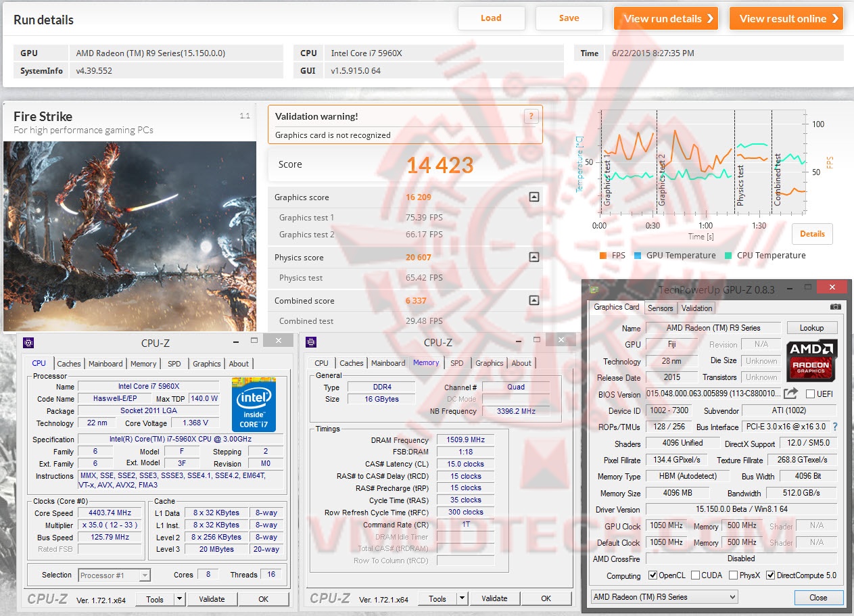Click the left CPU-Z window title icon
Image resolution: width=854 pixels, height=616 pixels.
point(28,343)
